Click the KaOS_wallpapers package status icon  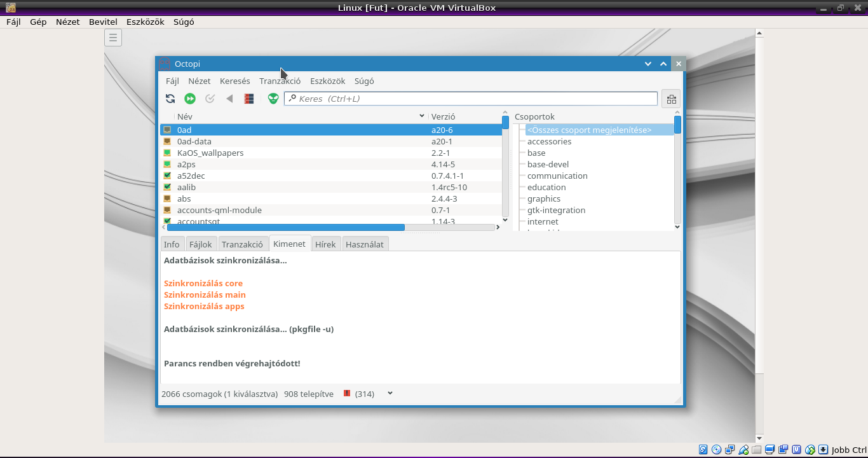point(167,153)
